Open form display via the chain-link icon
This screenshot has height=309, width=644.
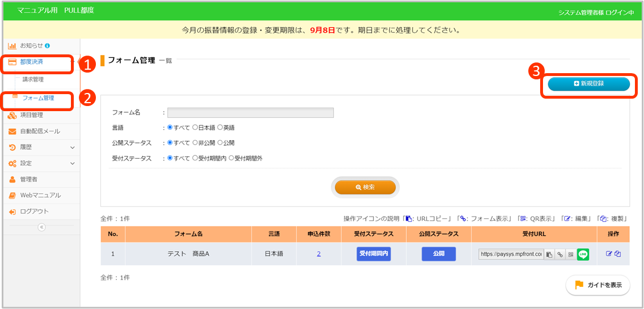pyautogui.click(x=560, y=255)
